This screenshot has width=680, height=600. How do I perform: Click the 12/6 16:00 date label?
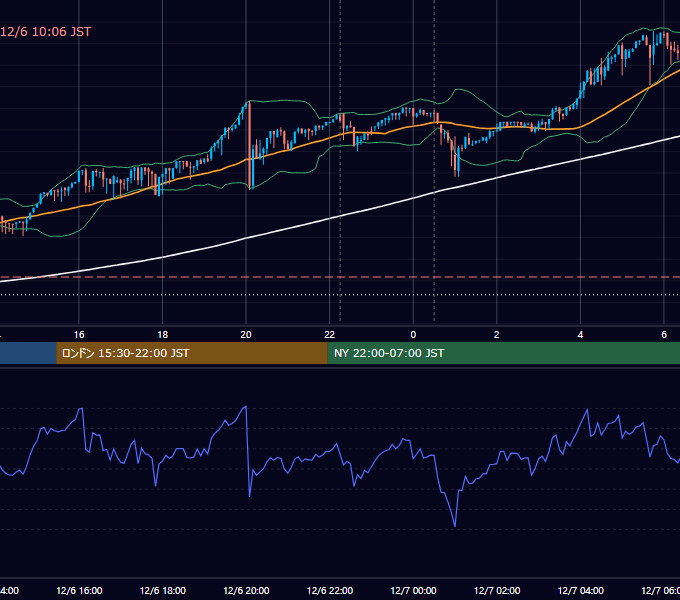[79, 590]
